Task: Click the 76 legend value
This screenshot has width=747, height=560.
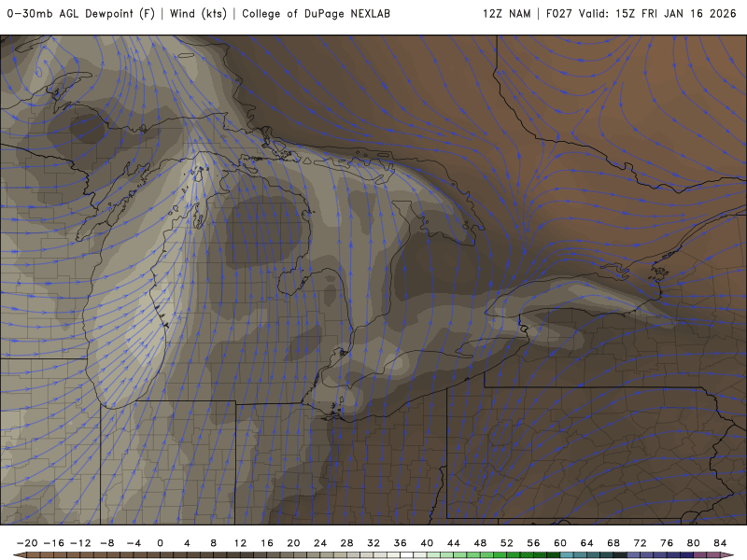Action: (x=667, y=543)
